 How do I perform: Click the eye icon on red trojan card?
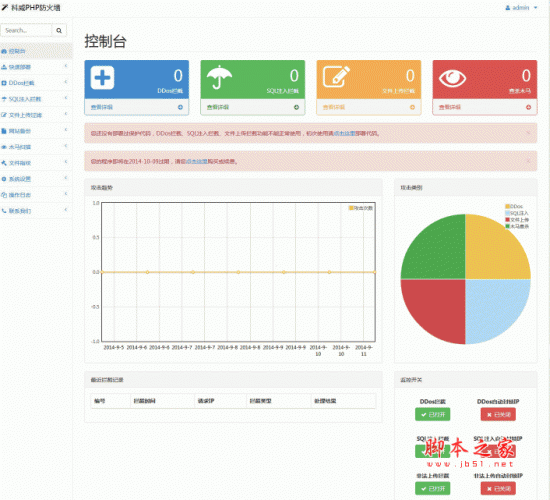(452, 78)
